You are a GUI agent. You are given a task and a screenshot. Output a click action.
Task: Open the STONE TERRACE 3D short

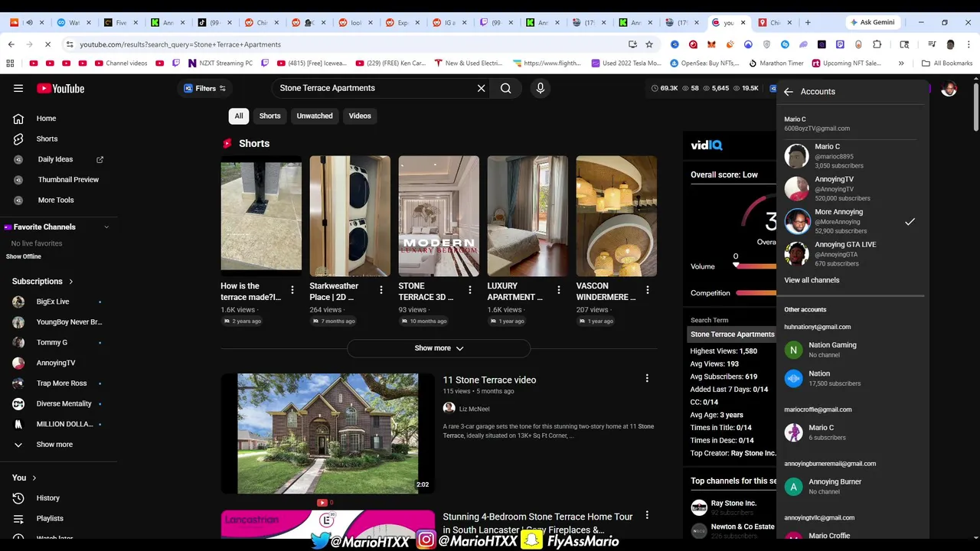pos(439,217)
